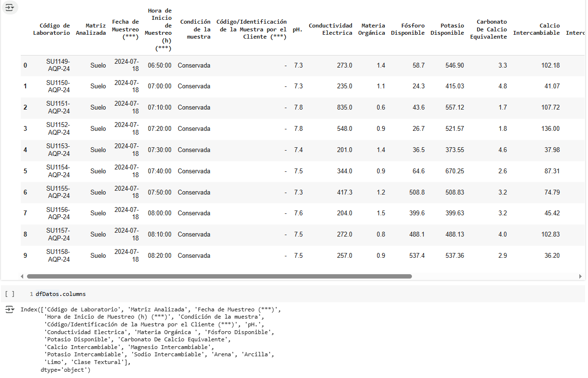Click the right arrow of the table scrollbar
The image size is (588, 378).
(580, 277)
